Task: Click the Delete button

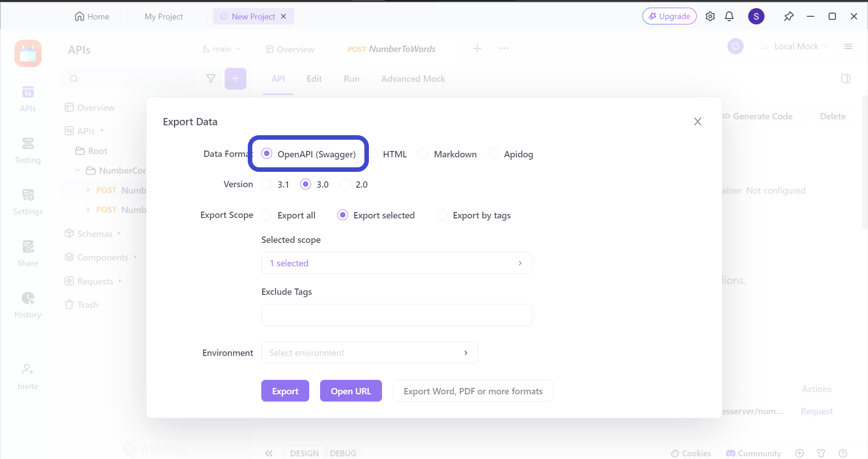Action: pyautogui.click(x=833, y=116)
